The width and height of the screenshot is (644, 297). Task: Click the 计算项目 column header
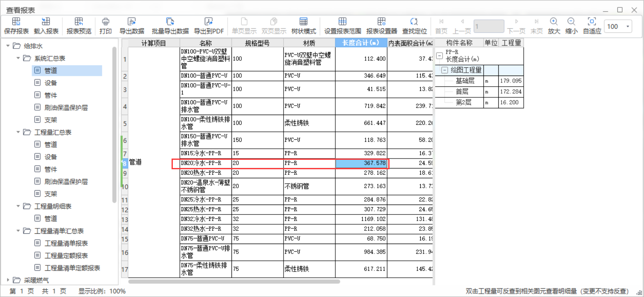click(154, 43)
